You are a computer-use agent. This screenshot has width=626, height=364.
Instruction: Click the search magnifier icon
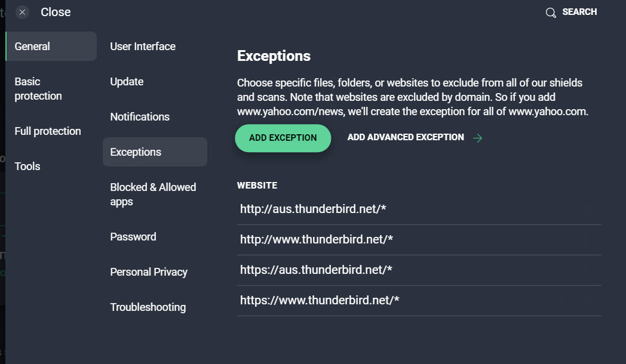pyautogui.click(x=551, y=13)
